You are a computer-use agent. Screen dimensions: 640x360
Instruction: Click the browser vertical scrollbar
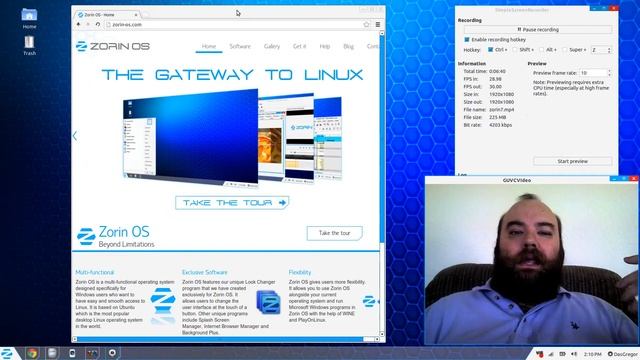coord(382,139)
